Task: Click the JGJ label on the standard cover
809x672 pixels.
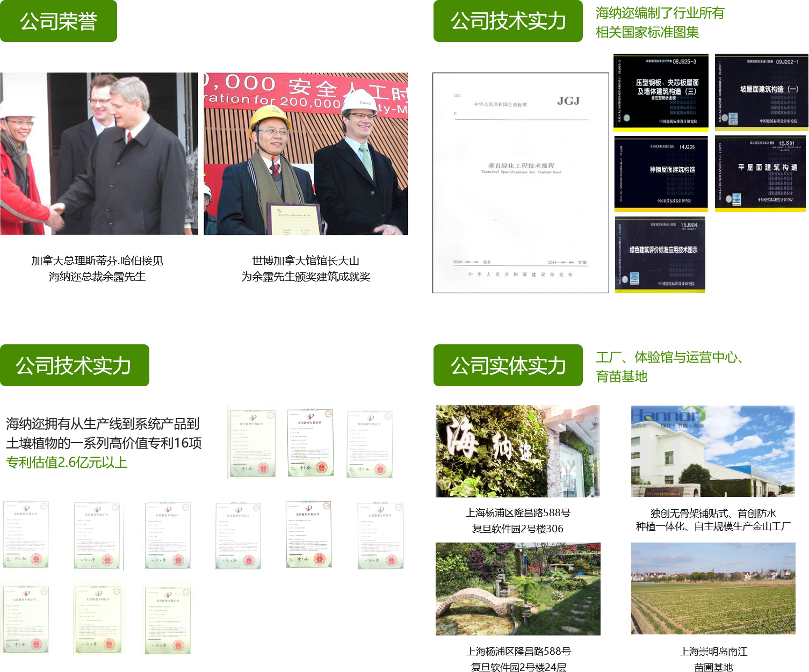Action: point(568,101)
